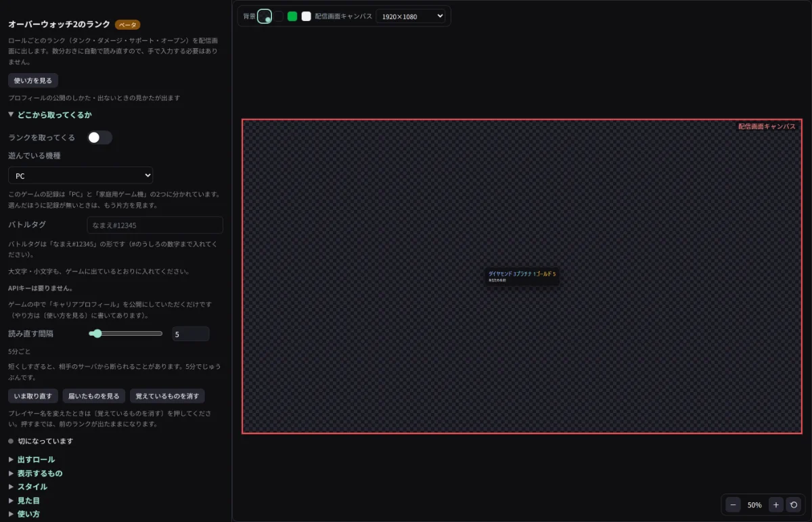Select the green background swatch
This screenshot has height=522, width=812.
tap(292, 16)
